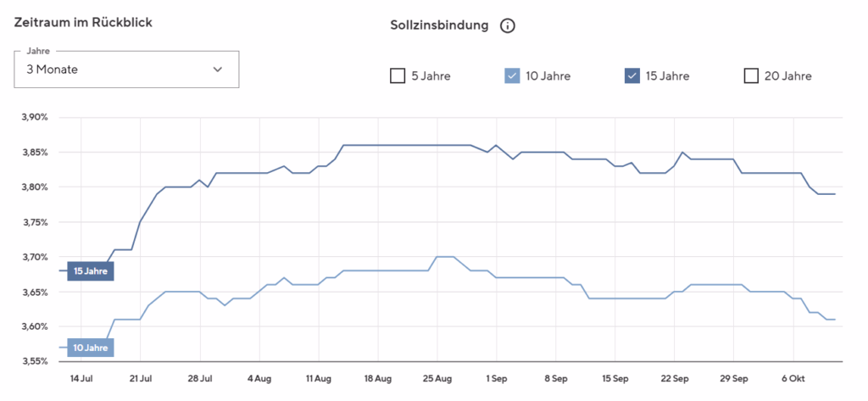Open the Jahre period dropdown

point(126,70)
